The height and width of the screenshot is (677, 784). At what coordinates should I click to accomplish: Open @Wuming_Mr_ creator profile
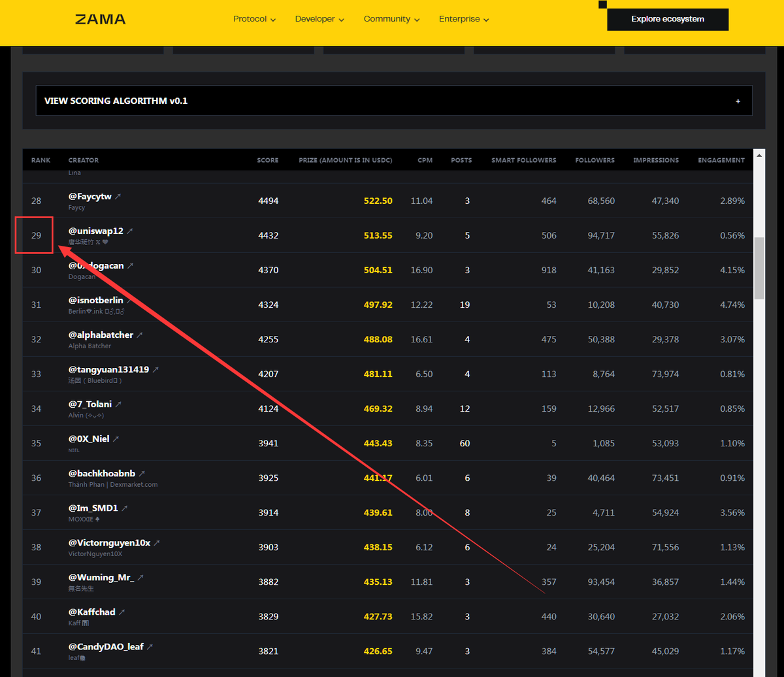[101, 577]
